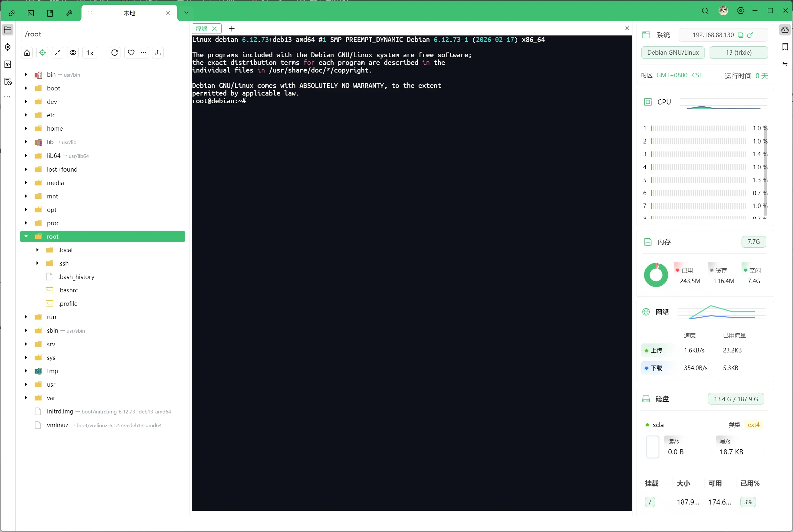
Task: Toggle hidden files with the eye icon
Action: coord(73,53)
